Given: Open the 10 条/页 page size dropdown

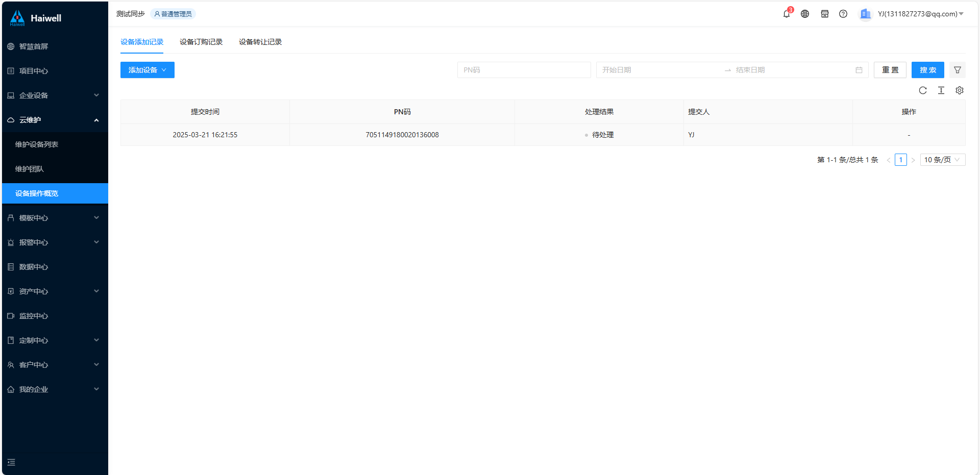Looking at the screenshot, I should [942, 160].
